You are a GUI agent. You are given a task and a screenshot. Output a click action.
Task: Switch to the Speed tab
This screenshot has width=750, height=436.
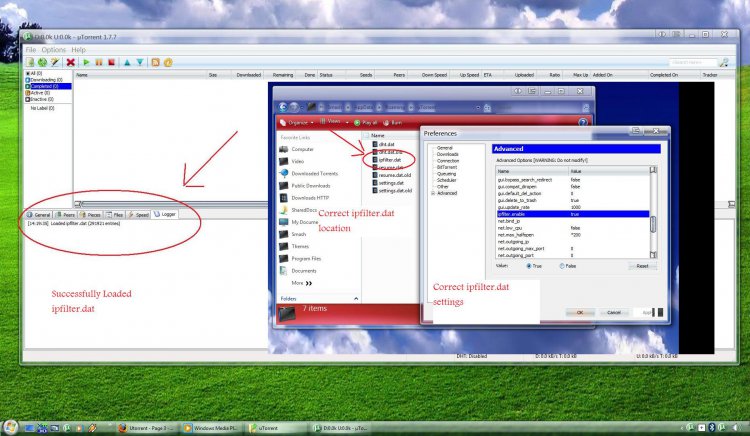click(x=138, y=215)
